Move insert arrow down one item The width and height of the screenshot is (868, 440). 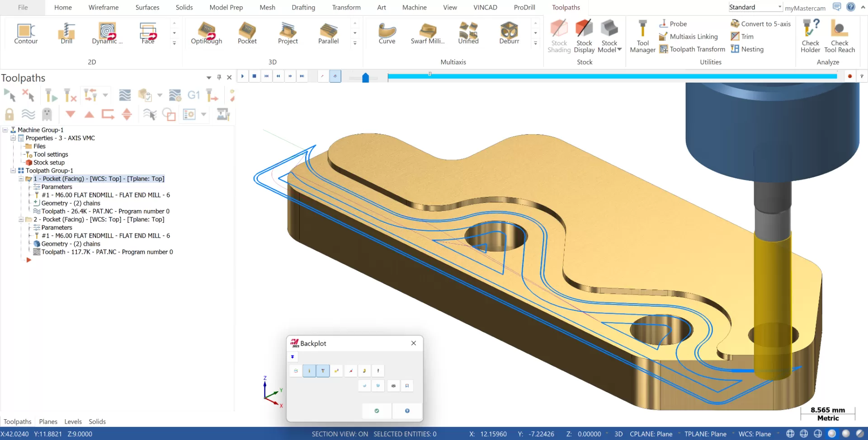[71, 114]
